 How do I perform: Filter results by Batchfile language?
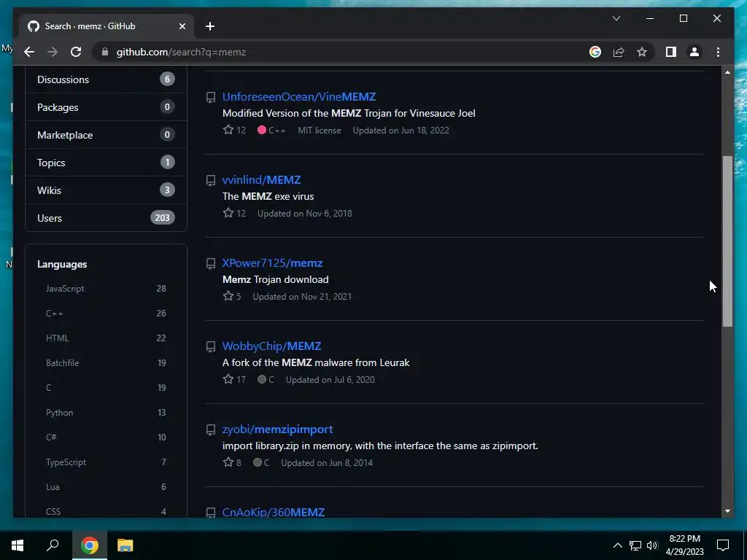click(106, 363)
